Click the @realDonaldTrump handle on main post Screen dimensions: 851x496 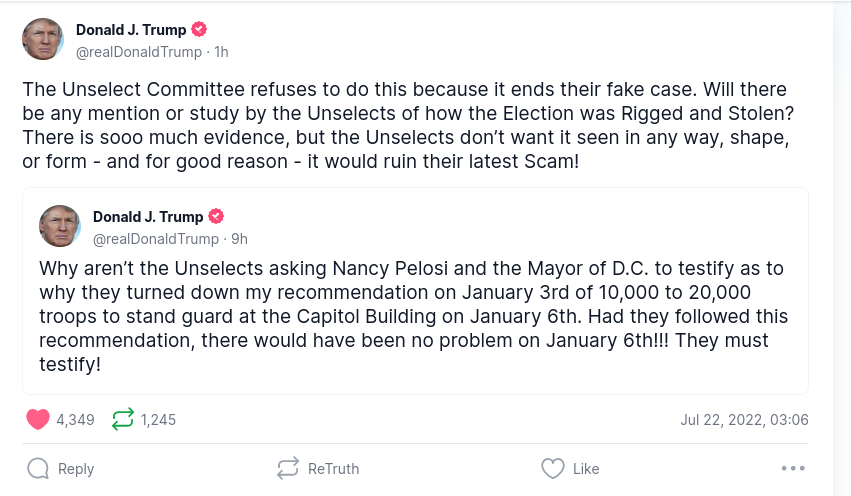[139, 51]
